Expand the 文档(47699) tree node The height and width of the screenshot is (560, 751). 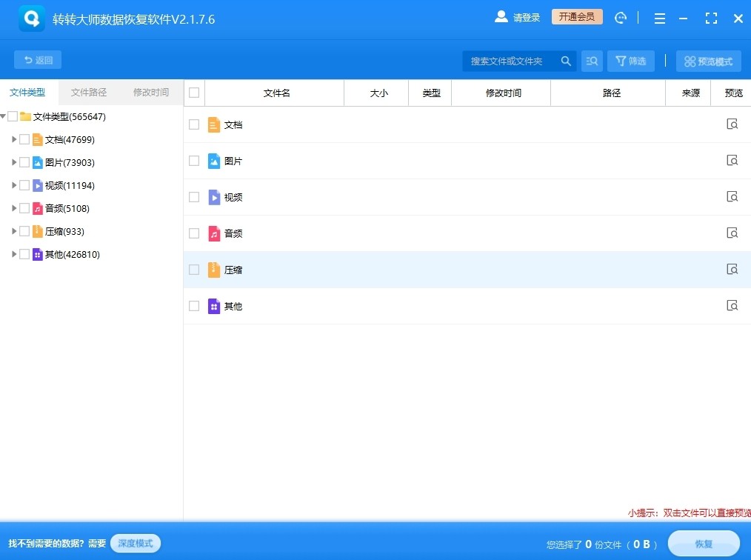click(13, 139)
